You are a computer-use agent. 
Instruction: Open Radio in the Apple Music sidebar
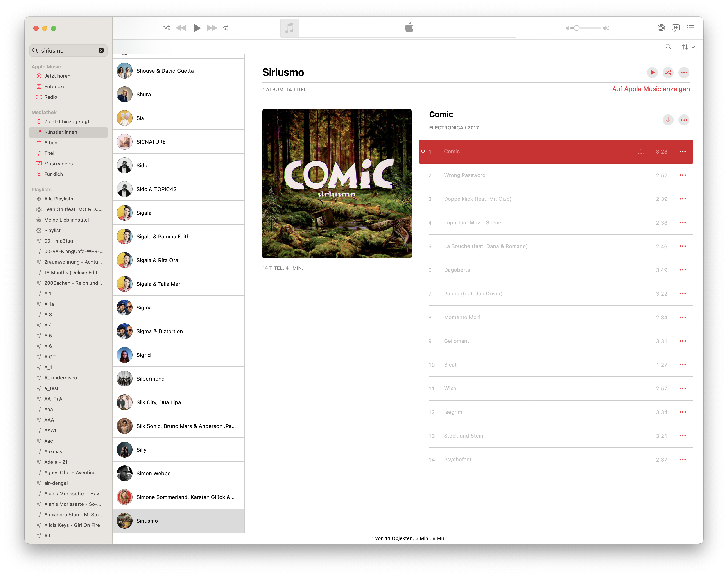(51, 97)
